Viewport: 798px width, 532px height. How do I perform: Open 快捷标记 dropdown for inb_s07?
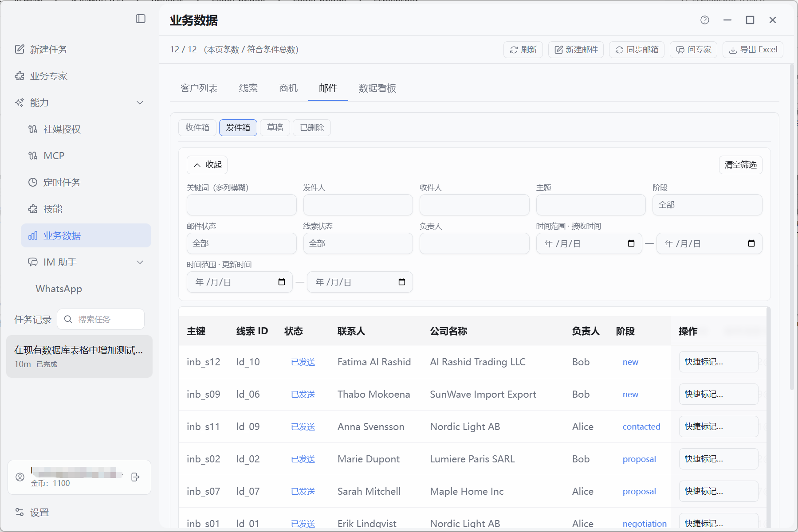click(718, 491)
